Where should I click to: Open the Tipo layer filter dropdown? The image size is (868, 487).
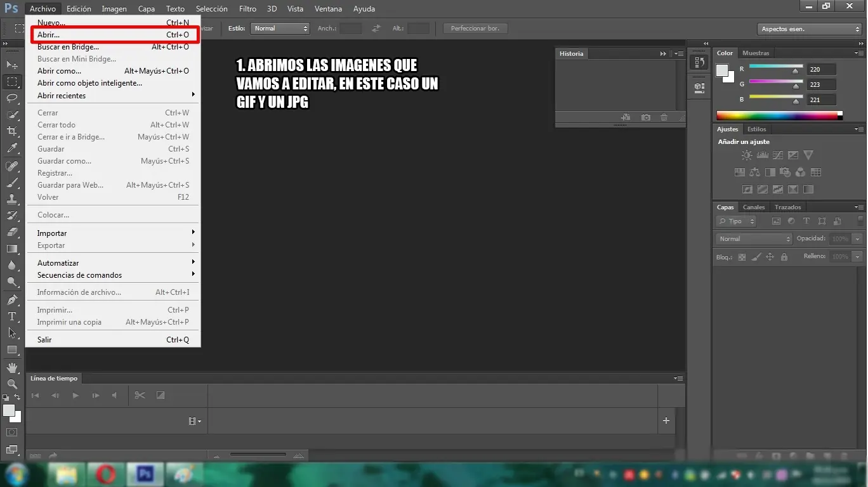tap(736, 221)
